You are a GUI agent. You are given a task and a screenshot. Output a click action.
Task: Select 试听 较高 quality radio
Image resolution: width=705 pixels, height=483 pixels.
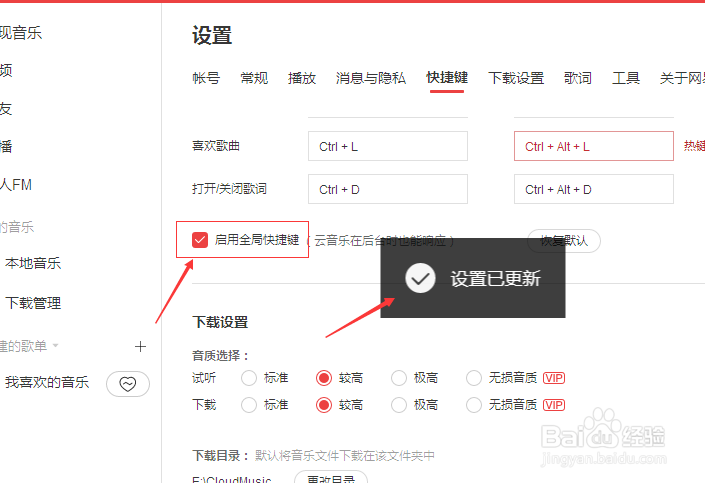(x=324, y=378)
